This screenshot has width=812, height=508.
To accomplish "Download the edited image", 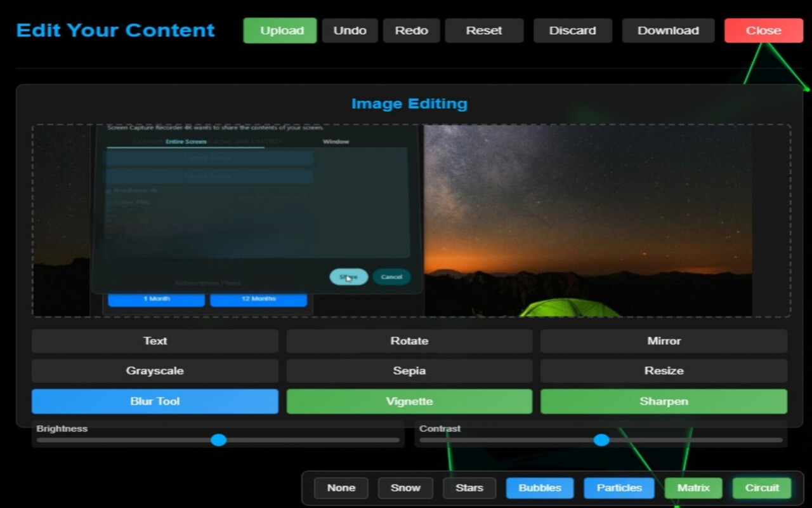I will 669,30.
